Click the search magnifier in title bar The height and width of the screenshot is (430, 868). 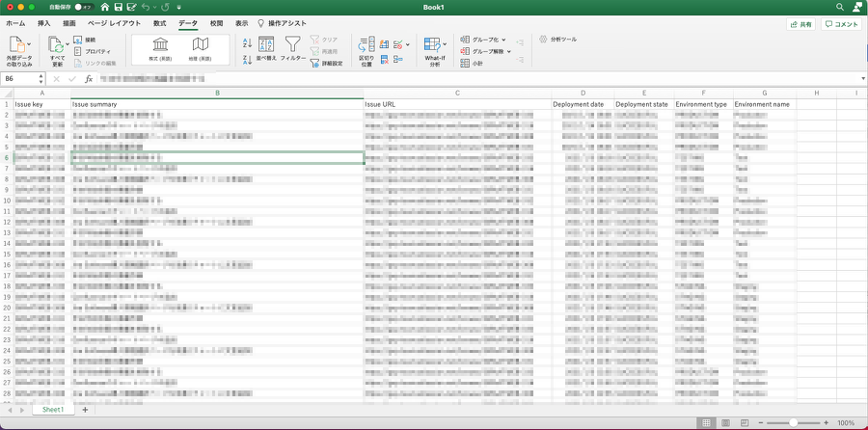pyautogui.click(x=840, y=7)
